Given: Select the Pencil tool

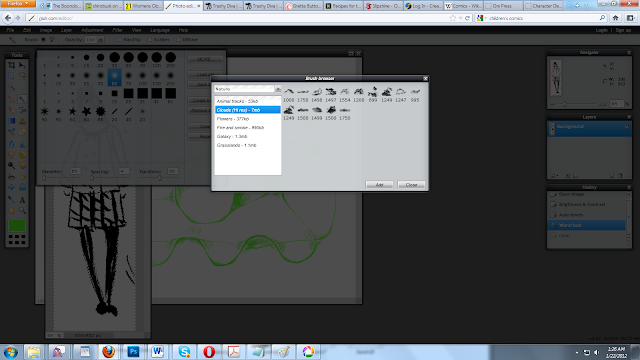Looking at the screenshot, I should pos(11,99).
